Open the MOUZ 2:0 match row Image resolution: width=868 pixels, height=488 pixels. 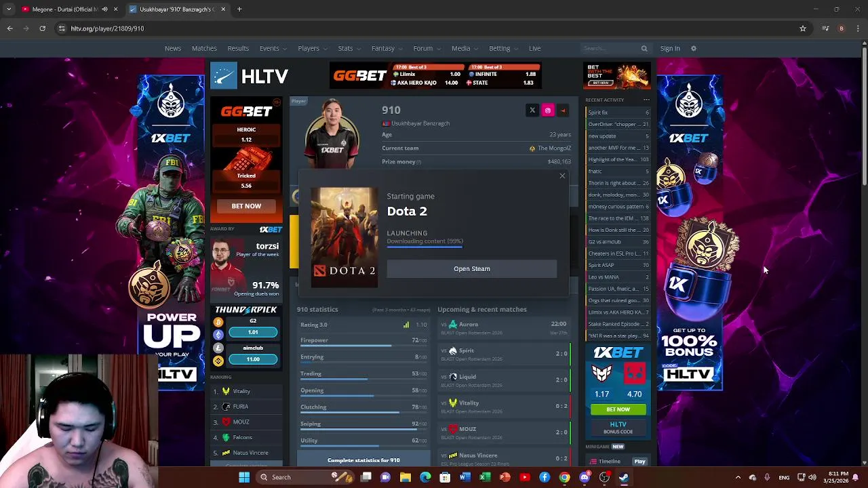tap(502, 432)
